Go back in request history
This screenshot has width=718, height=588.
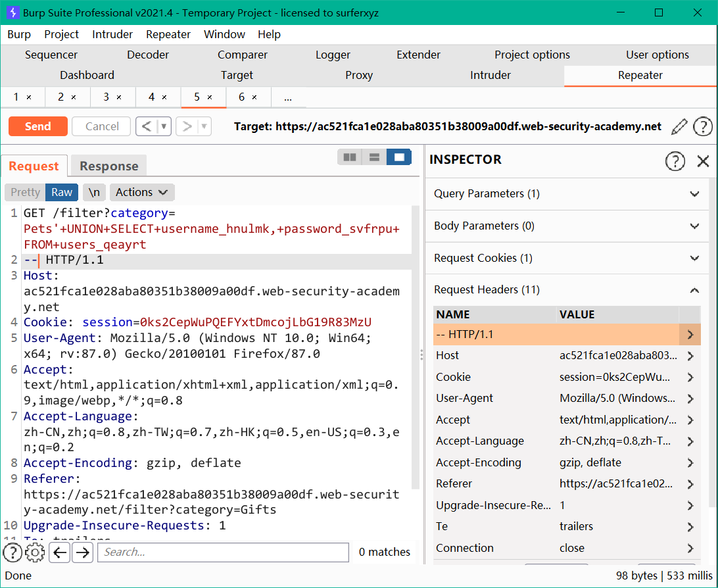[x=147, y=126]
